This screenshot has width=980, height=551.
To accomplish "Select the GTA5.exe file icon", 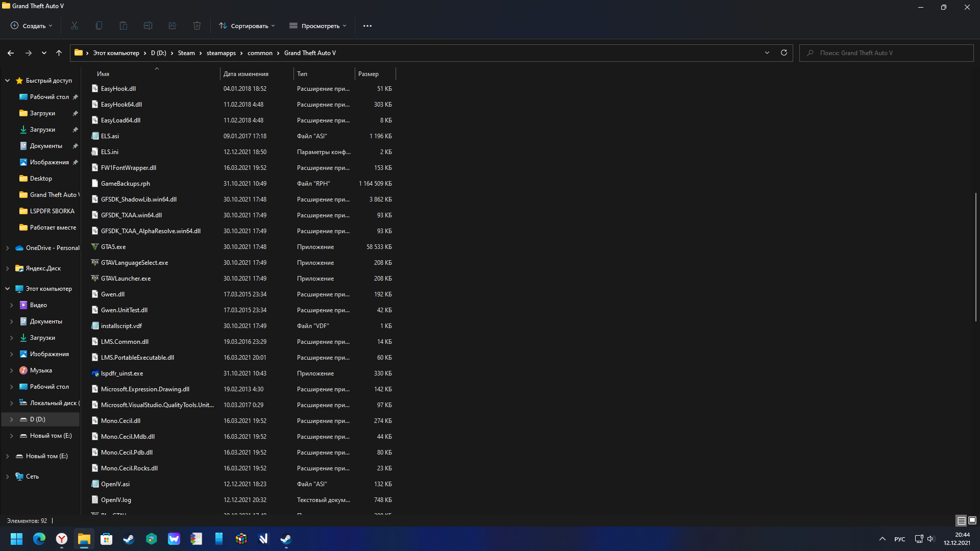I will (x=95, y=247).
